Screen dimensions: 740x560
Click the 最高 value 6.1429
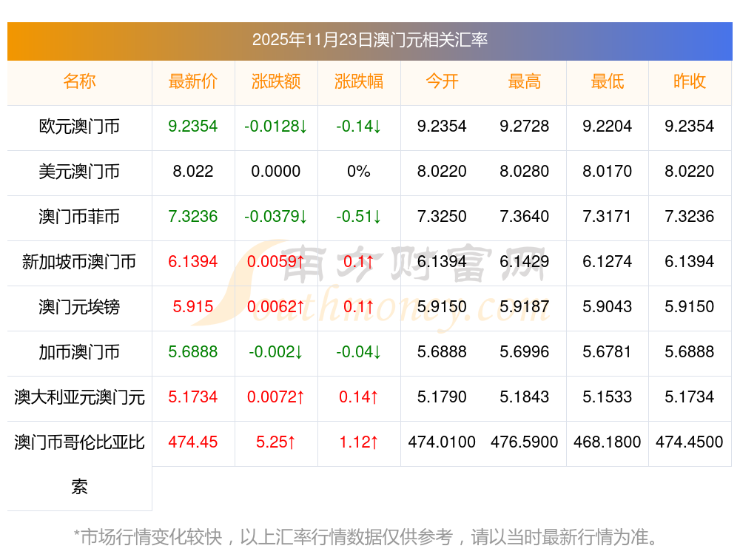tap(525, 261)
